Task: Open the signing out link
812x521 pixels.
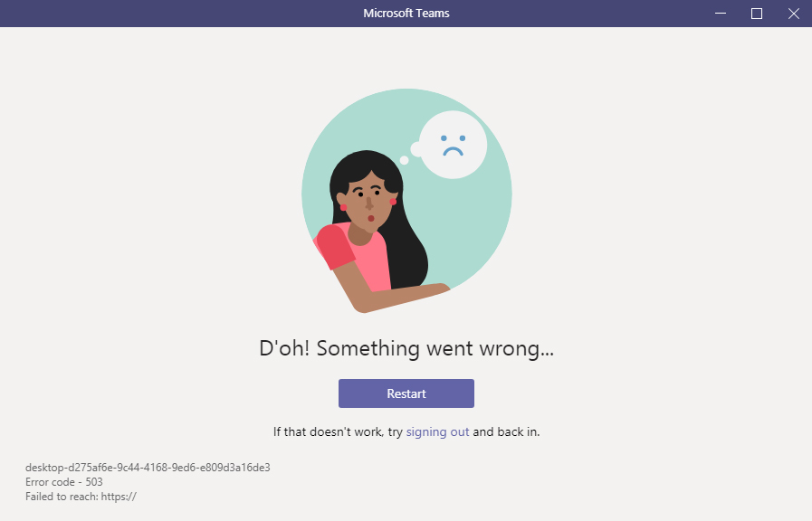Action: (437, 432)
